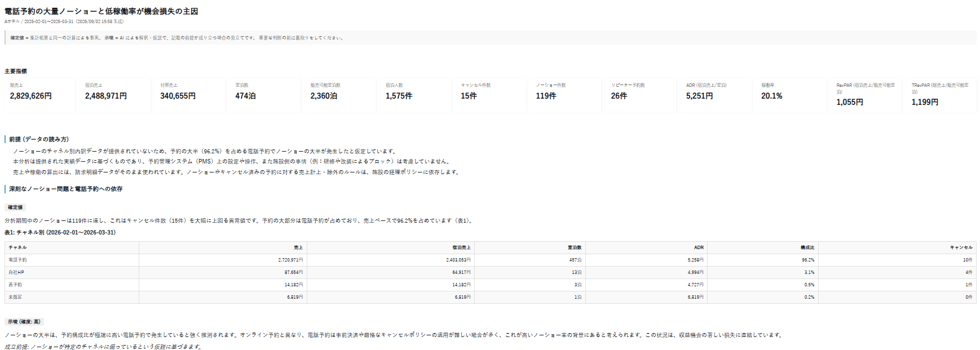The width and height of the screenshot is (980, 350).
Task: Select the 5,251円 ADR card value
Action: click(x=699, y=96)
